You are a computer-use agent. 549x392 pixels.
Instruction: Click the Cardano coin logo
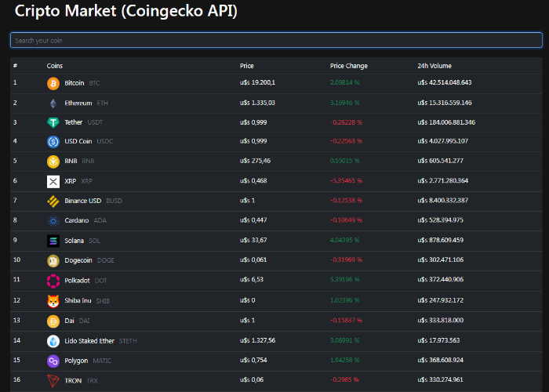coord(53,221)
